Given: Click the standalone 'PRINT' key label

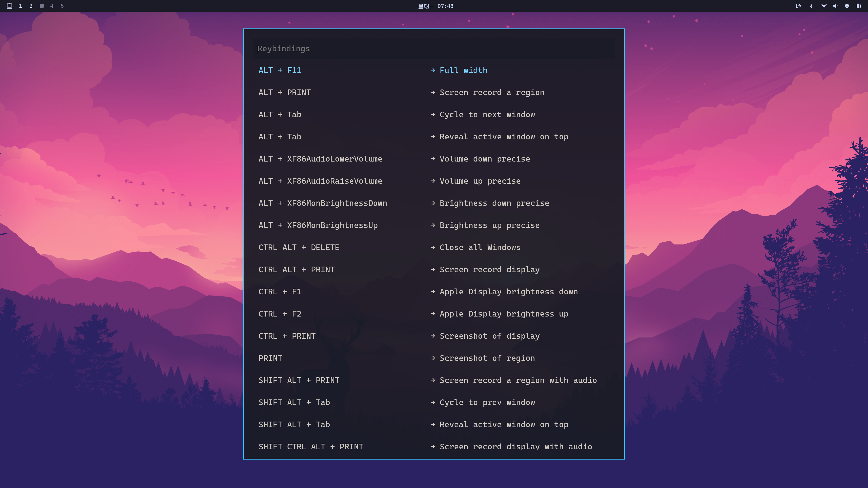Looking at the screenshot, I should coord(270,358).
